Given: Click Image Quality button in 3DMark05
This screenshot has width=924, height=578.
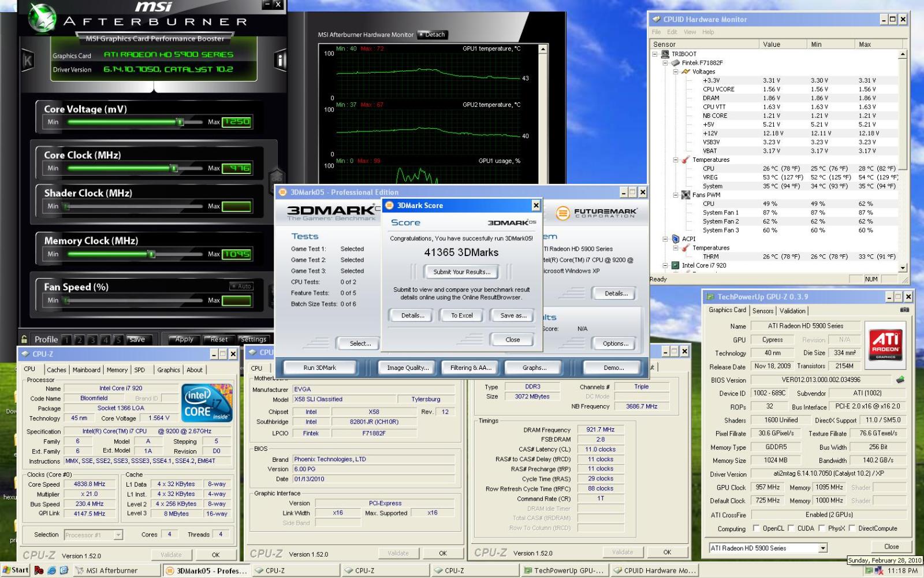Looking at the screenshot, I should 408,368.
